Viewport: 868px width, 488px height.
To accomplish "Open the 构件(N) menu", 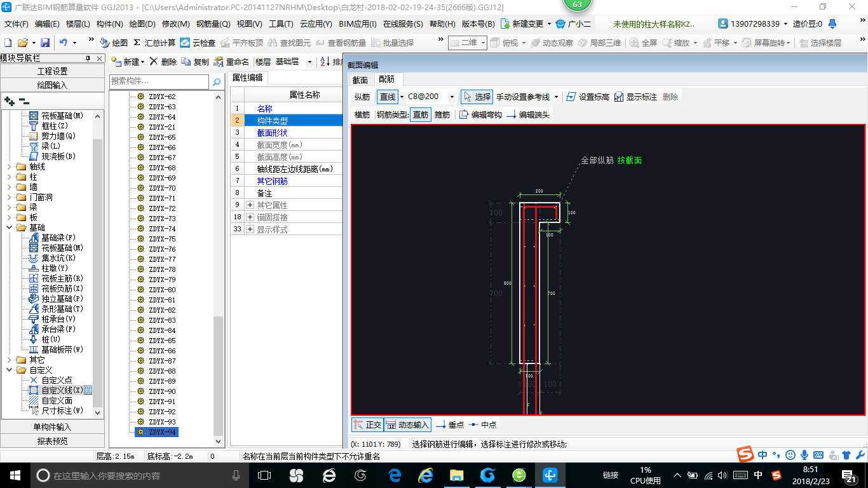I will pos(109,24).
